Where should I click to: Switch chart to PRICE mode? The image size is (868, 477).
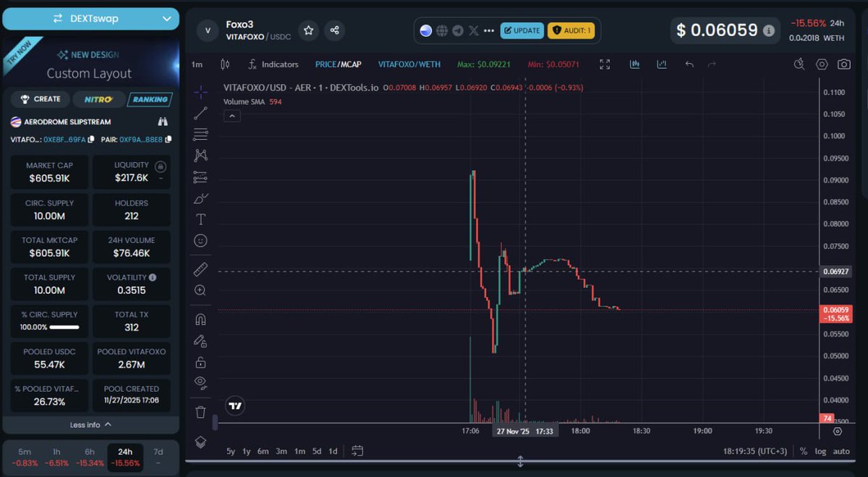point(326,64)
